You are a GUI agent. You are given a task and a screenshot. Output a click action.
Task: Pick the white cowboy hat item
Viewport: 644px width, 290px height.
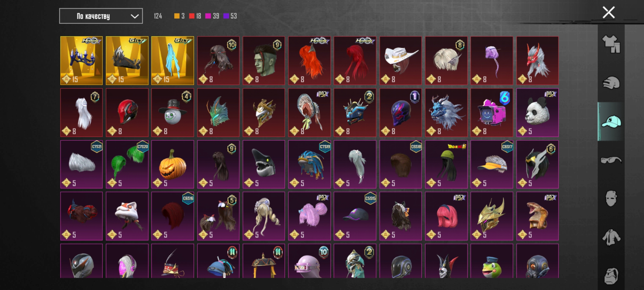pyautogui.click(x=401, y=61)
